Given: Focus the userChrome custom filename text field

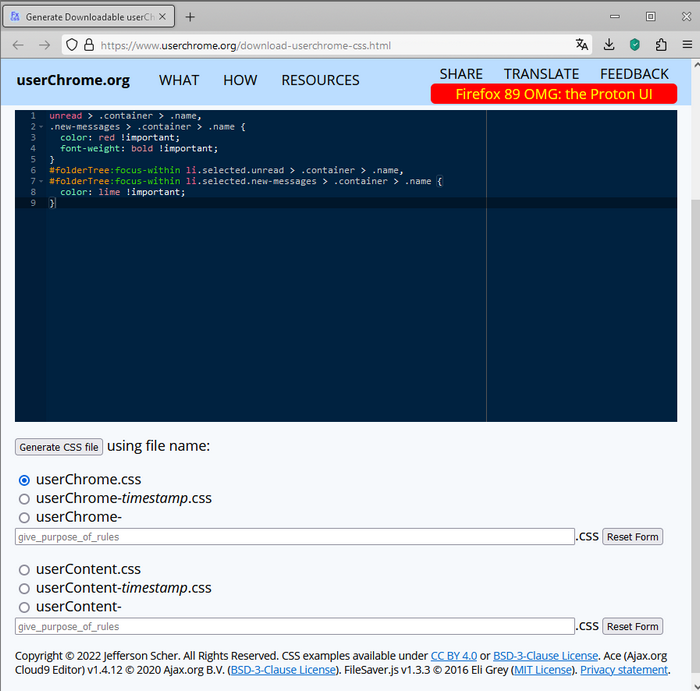Looking at the screenshot, I should click(x=294, y=537).
